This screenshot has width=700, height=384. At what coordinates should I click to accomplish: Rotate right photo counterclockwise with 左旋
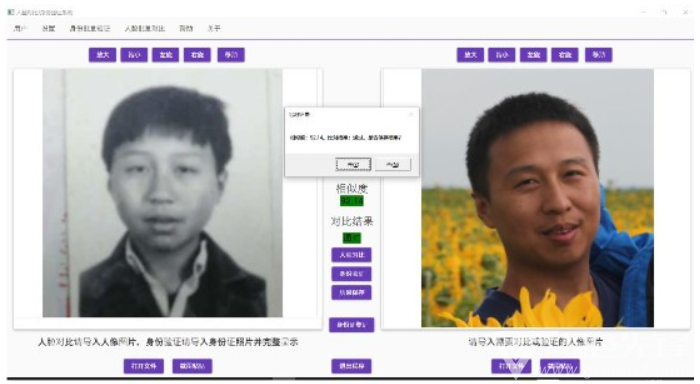[533, 55]
